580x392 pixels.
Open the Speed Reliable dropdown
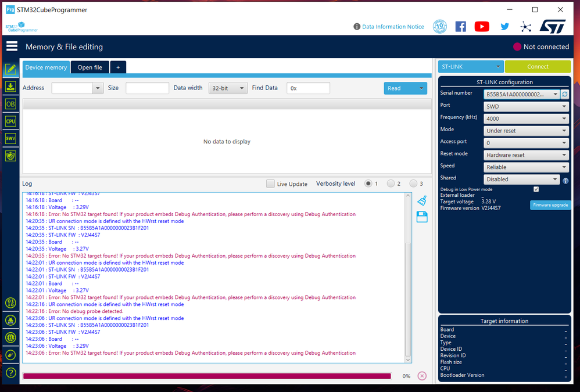point(526,167)
